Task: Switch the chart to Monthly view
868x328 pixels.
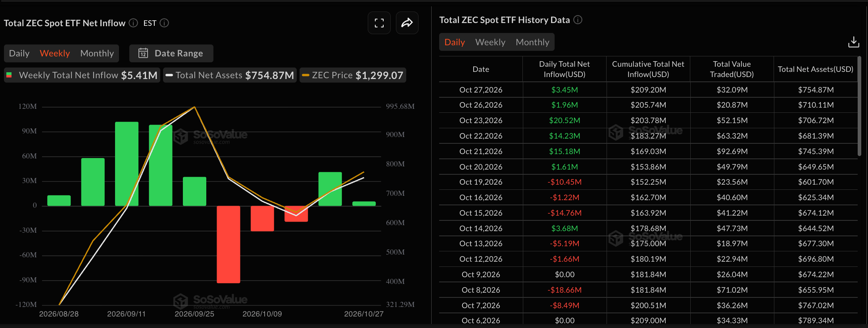Action: (97, 53)
